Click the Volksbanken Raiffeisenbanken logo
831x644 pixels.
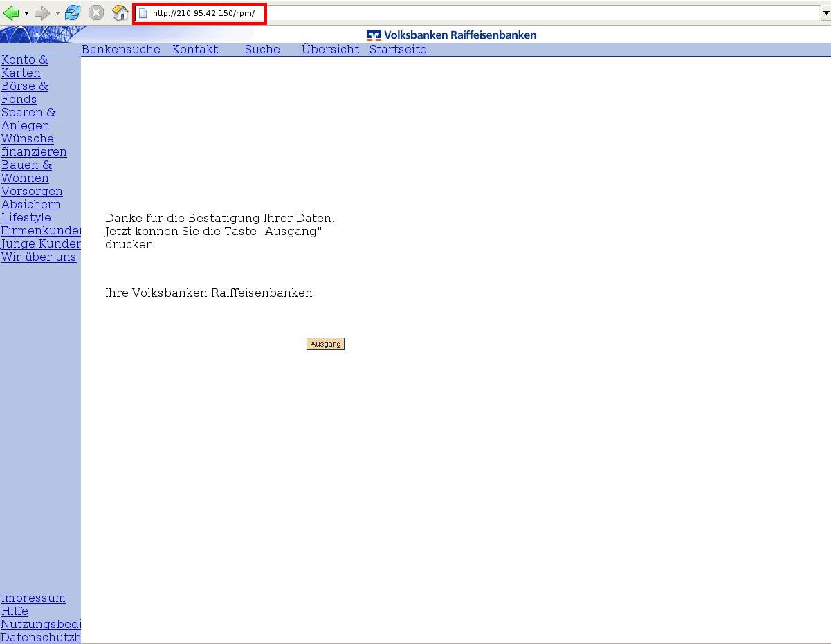(451, 35)
